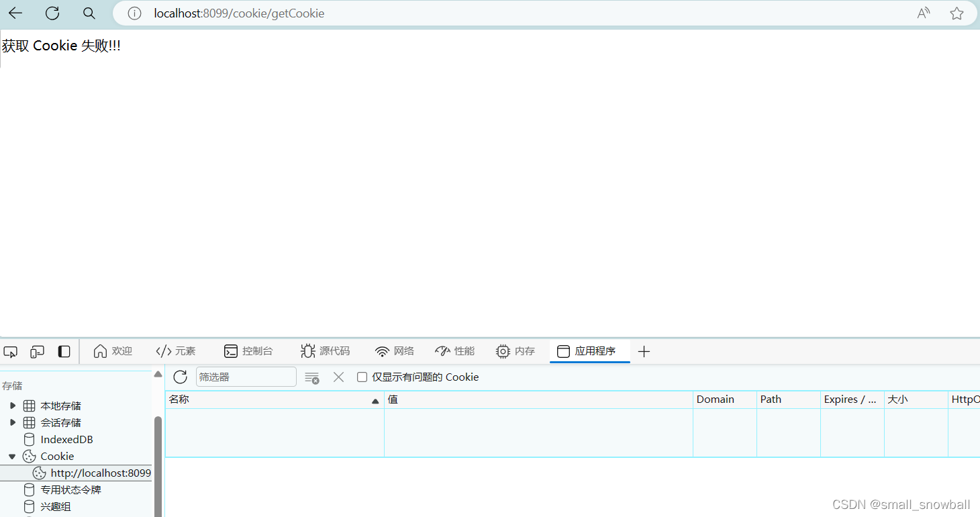Switch to the 控制台 tab

coord(248,351)
